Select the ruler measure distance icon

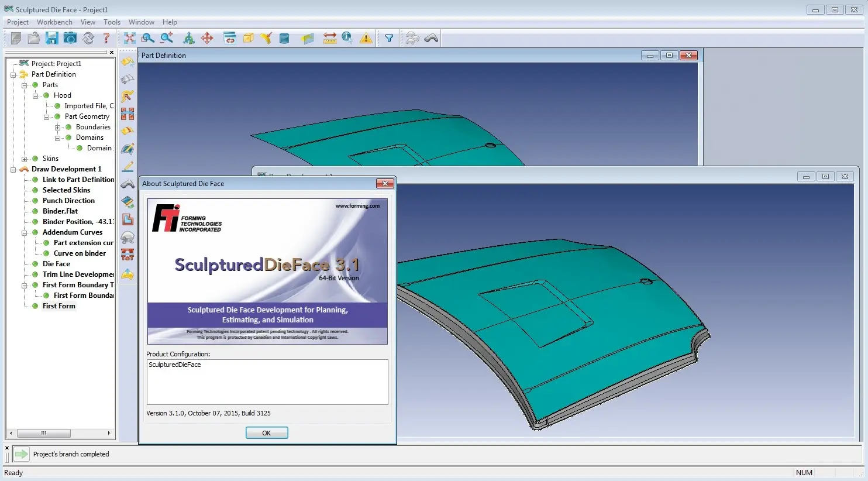[330, 38]
